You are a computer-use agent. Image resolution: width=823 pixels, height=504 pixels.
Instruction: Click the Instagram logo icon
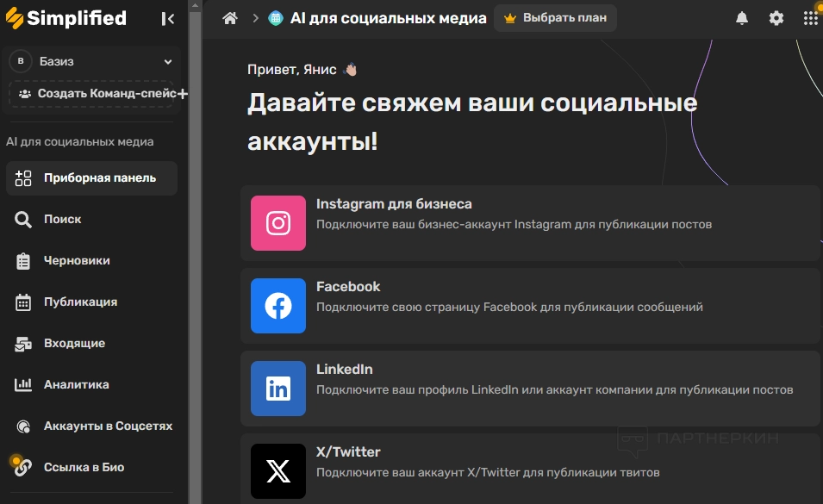277,223
